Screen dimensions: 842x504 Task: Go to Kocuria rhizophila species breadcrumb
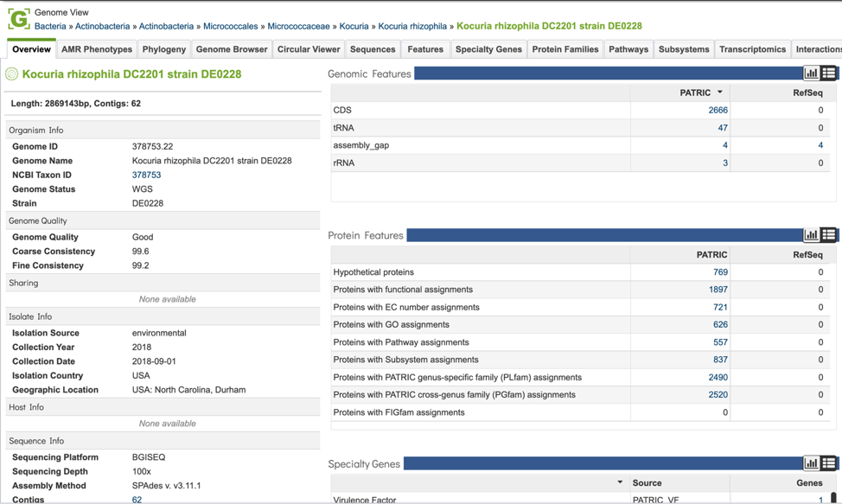[x=412, y=26]
